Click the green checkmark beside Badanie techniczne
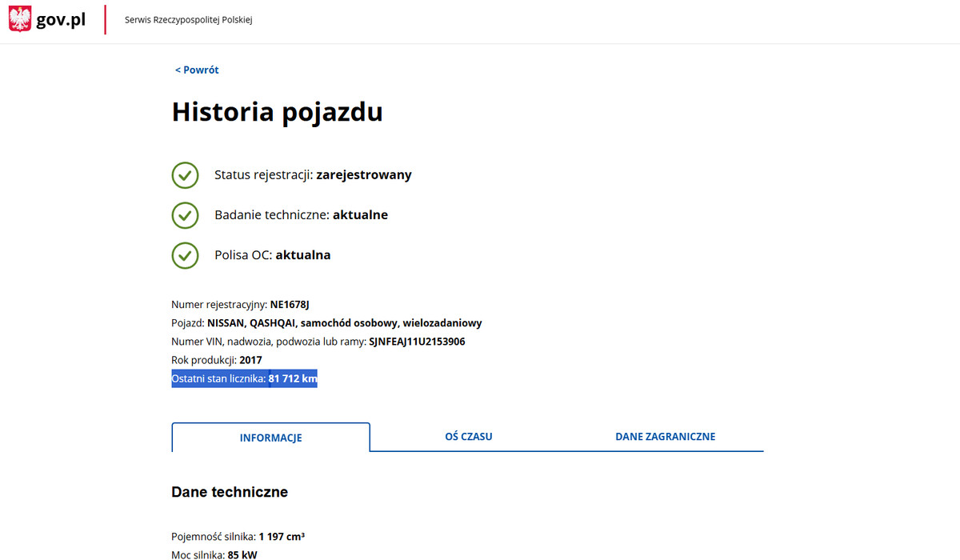960x560 pixels. point(185,215)
